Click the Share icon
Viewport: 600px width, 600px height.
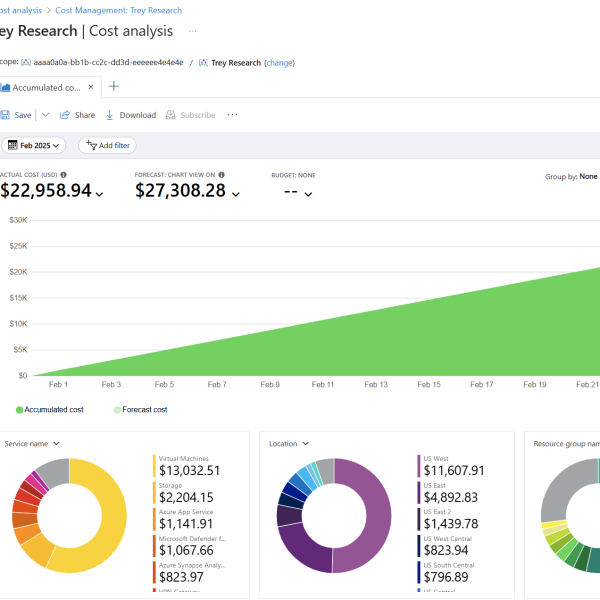click(x=65, y=115)
